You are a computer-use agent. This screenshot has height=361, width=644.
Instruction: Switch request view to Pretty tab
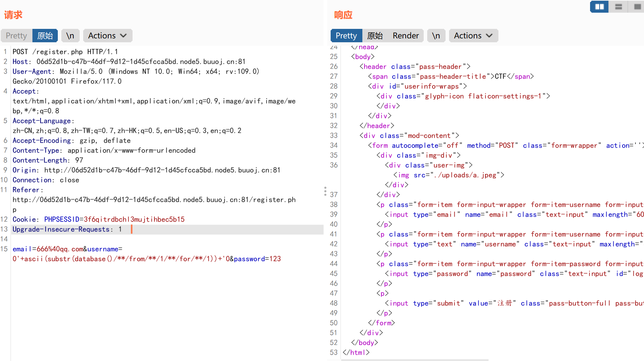[x=16, y=36]
